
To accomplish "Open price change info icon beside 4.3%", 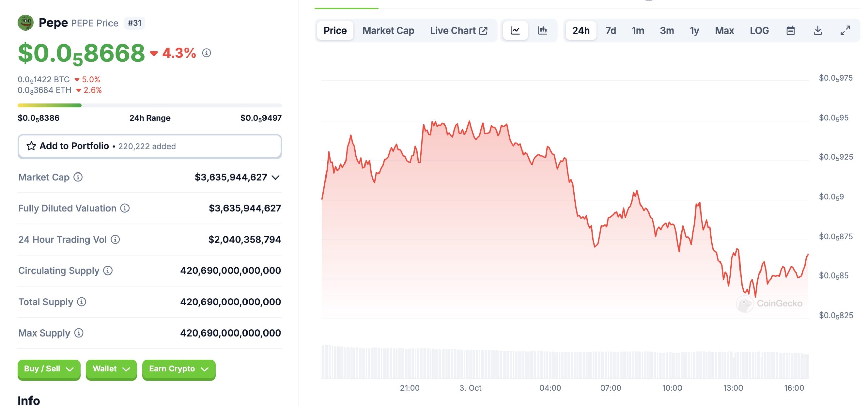I will click(x=206, y=53).
